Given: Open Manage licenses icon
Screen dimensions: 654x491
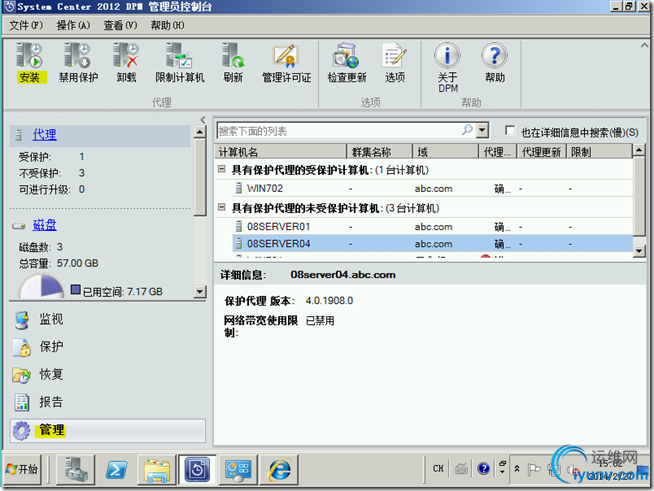Looking at the screenshot, I should coord(286,55).
